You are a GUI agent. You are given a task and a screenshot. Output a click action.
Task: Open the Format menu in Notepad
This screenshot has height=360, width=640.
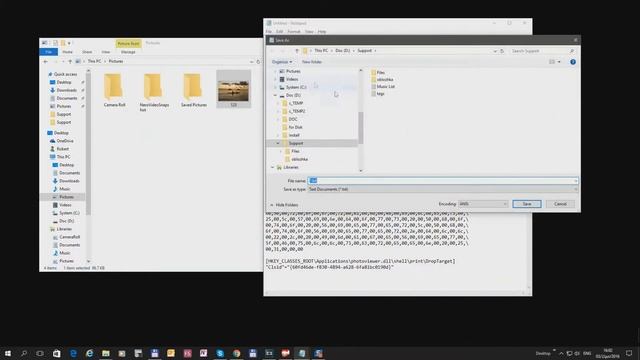click(293, 31)
